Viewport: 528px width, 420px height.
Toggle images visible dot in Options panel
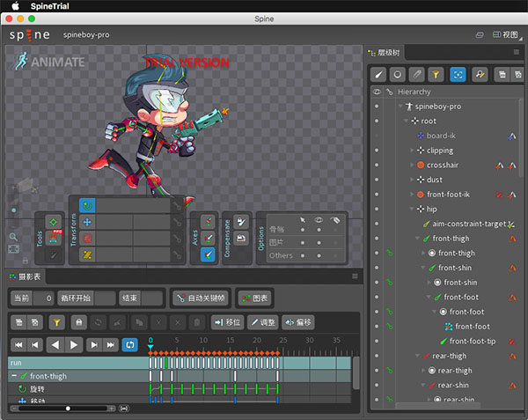pos(319,242)
